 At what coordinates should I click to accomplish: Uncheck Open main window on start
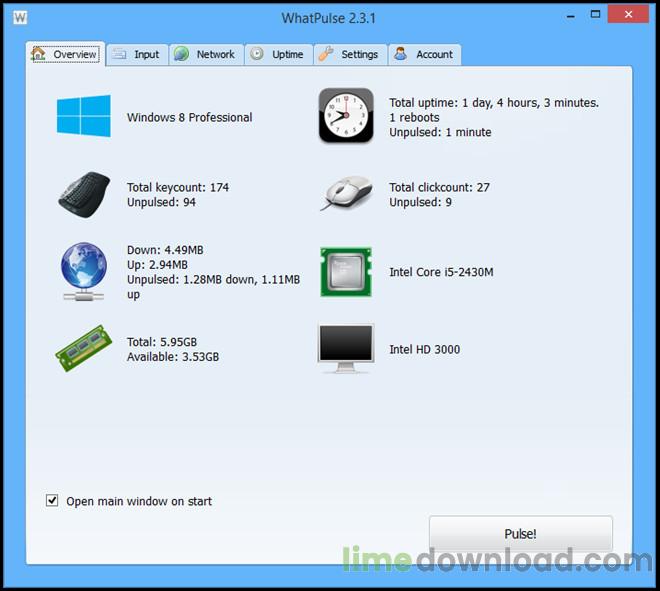tap(52, 500)
